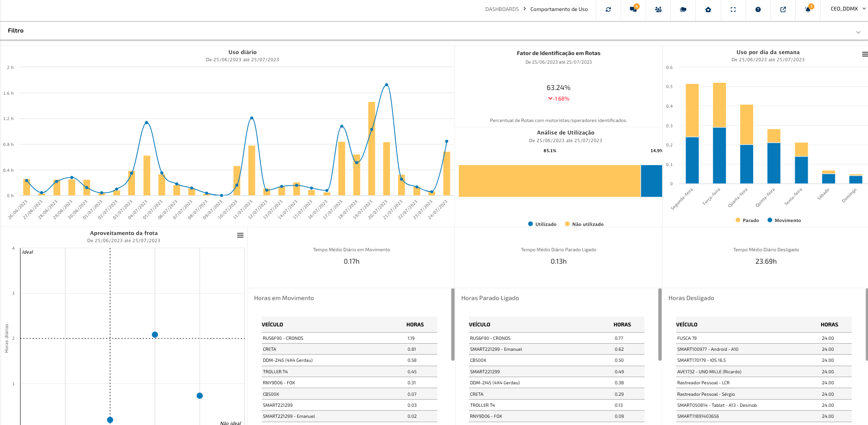Open the CEO_DDMX user dropdown
868x425 pixels.
pyautogui.click(x=848, y=9)
